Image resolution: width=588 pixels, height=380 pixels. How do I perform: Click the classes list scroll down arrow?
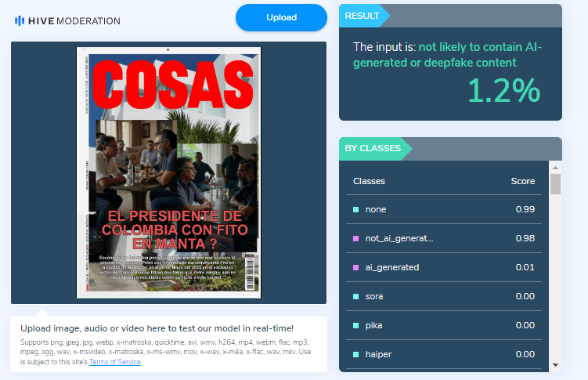(x=555, y=365)
